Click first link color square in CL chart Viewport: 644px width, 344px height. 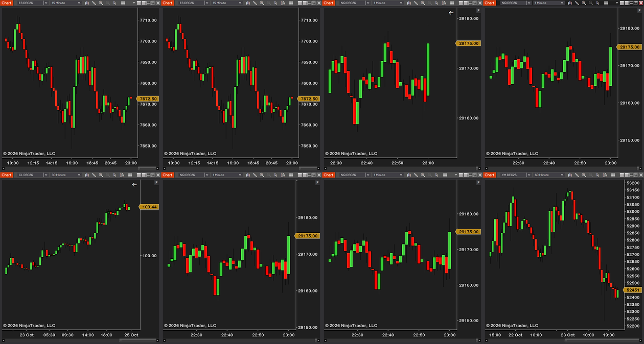139,175
